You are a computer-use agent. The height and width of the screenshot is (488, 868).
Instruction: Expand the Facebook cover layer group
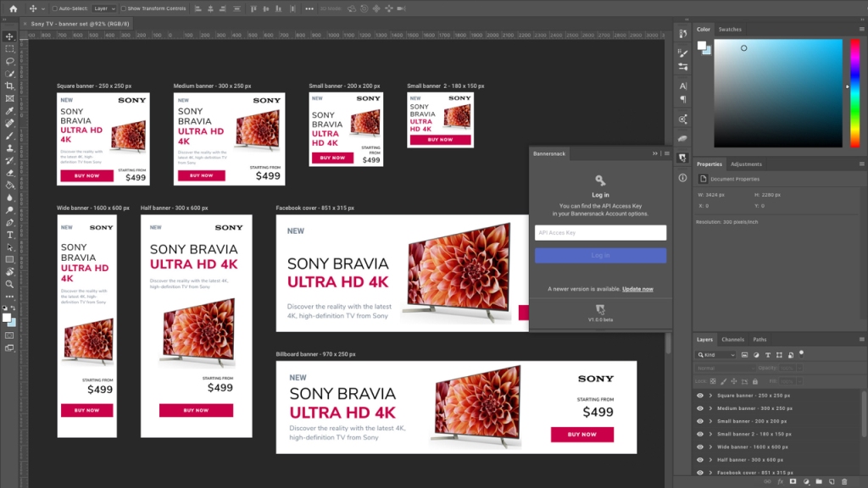coord(711,473)
